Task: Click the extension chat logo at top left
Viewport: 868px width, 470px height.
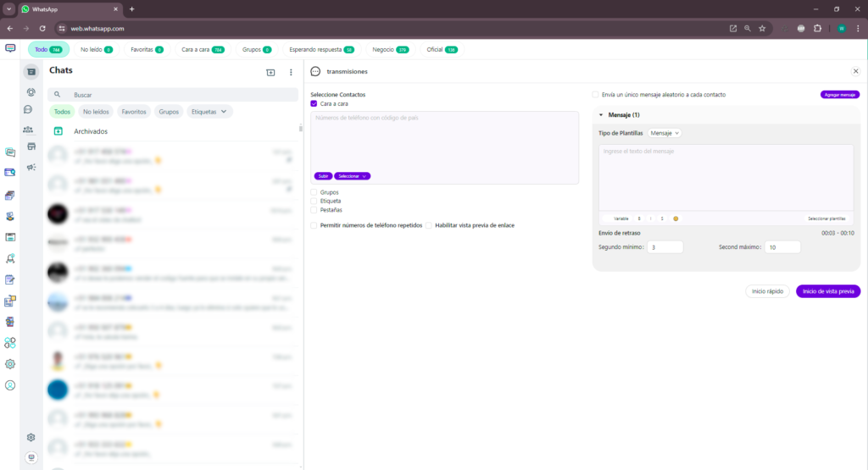Action: tap(10, 48)
